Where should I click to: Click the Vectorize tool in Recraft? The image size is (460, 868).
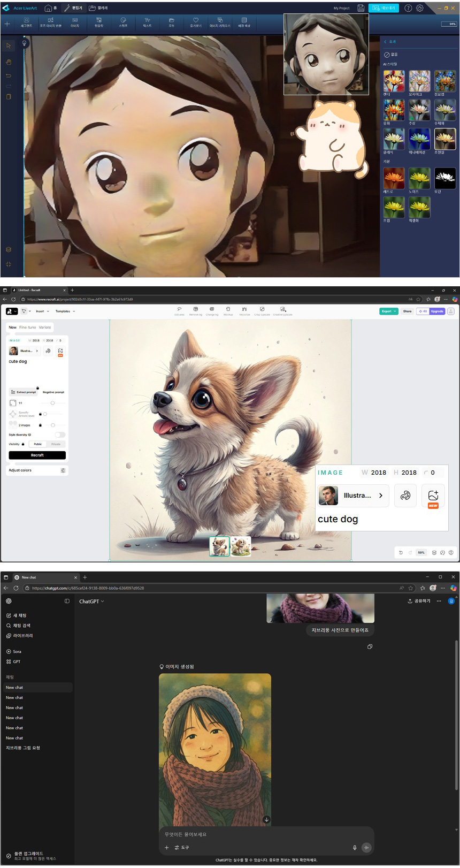pos(244,311)
